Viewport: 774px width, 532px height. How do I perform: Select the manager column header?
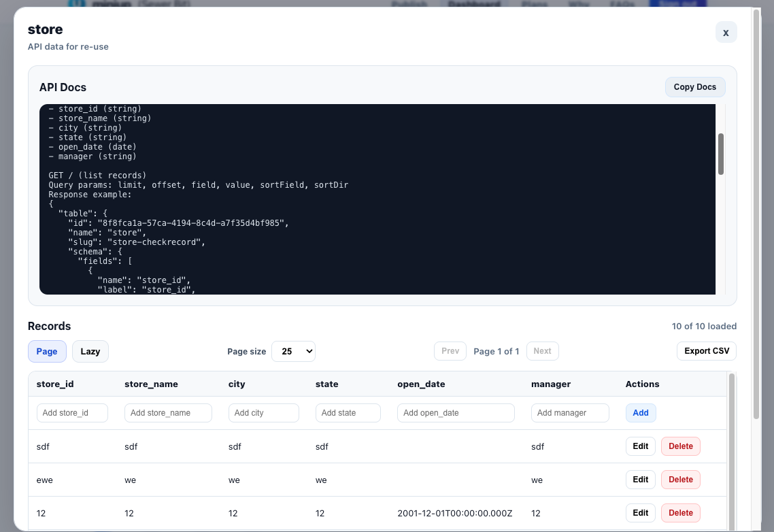coord(551,384)
